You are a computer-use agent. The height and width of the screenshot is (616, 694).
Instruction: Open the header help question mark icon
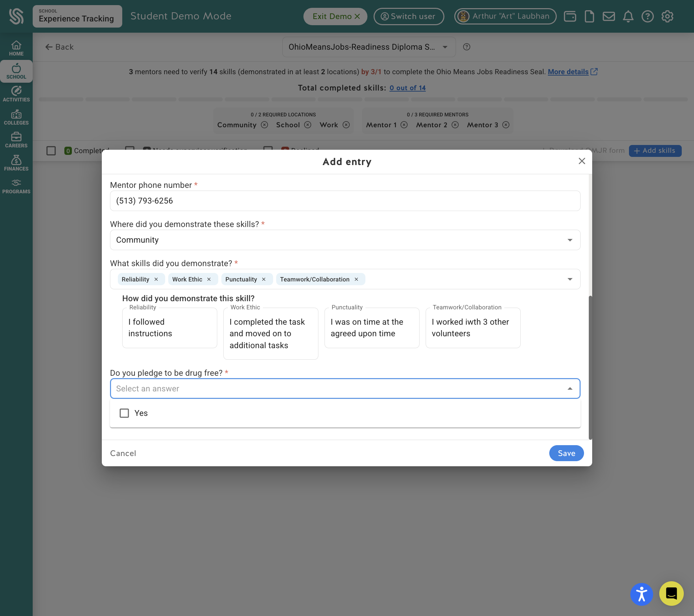(x=647, y=16)
